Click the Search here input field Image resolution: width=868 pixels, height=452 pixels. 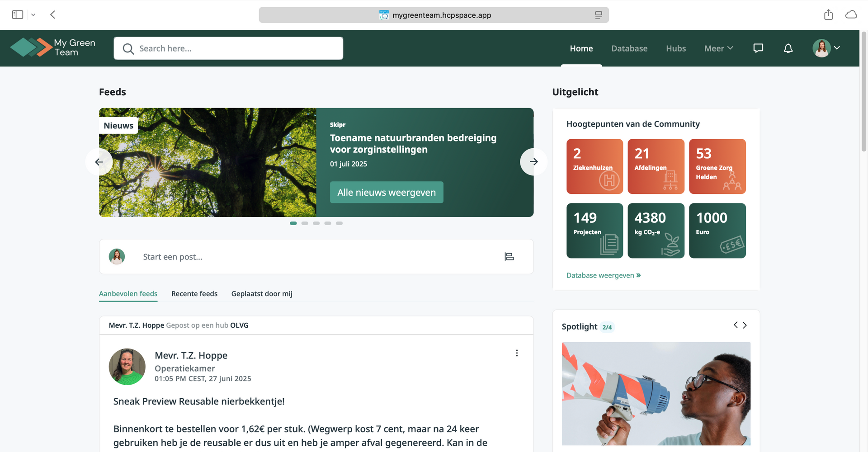(x=228, y=48)
